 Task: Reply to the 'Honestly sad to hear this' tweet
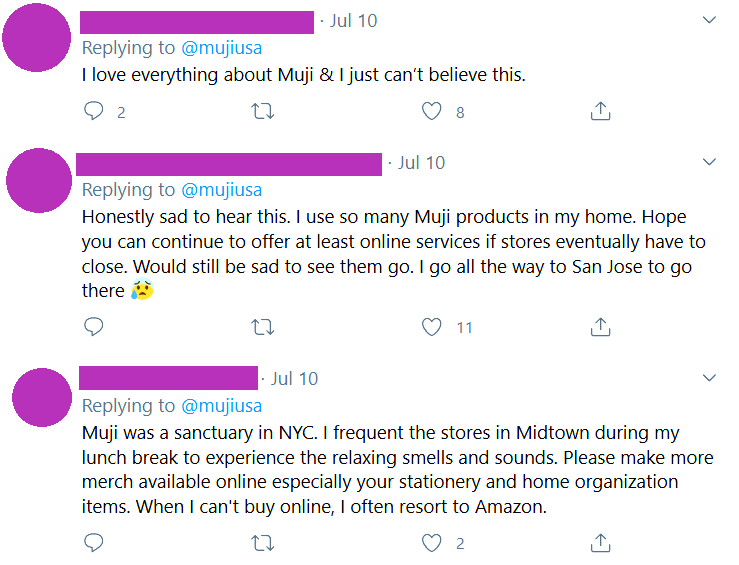point(94,326)
